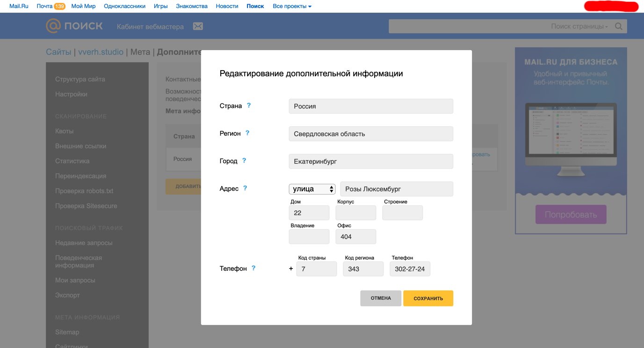Click the monitor image in Mail.Ru banner
This screenshot has width=644, height=348.
(x=571, y=139)
